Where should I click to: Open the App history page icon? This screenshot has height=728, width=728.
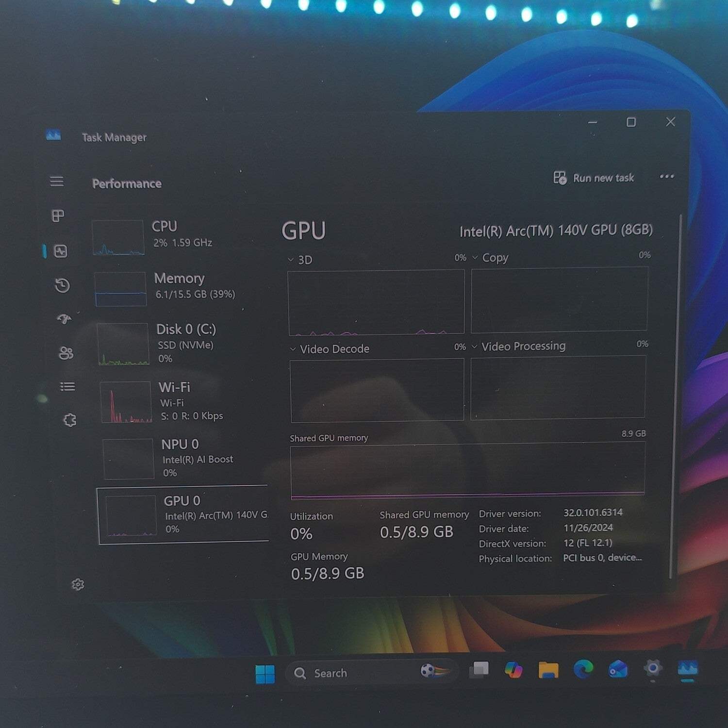[62, 285]
